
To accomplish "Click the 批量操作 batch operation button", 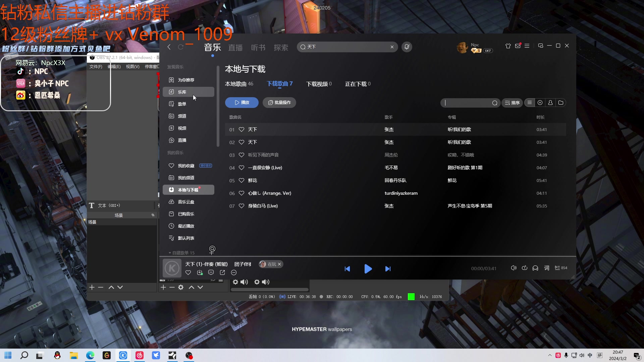I will (x=279, y=103).
